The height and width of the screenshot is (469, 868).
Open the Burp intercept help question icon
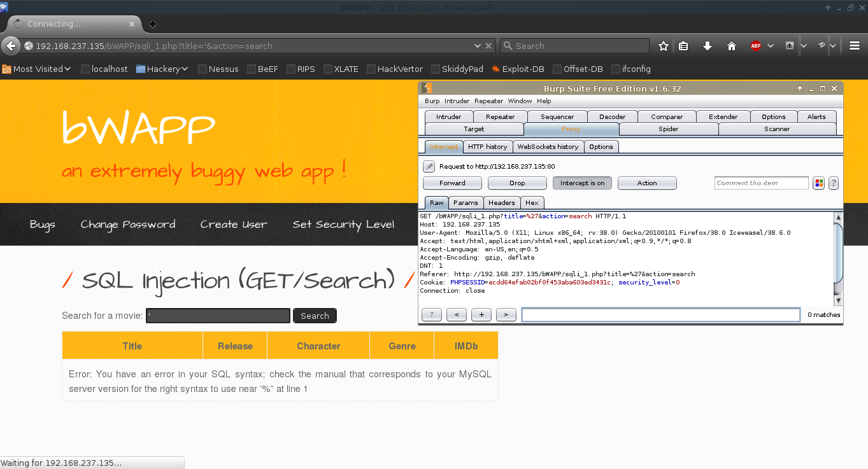click(x=833, y=183)
